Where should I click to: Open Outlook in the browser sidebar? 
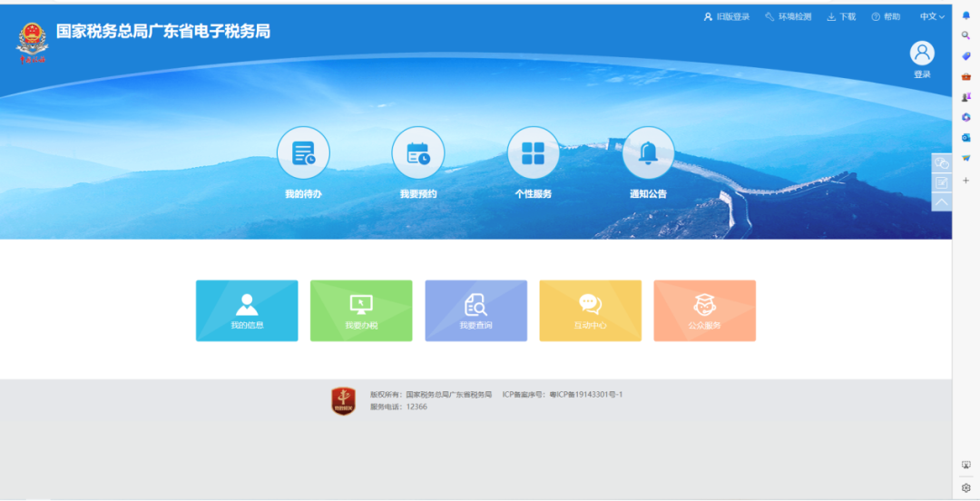pos(966,137)
